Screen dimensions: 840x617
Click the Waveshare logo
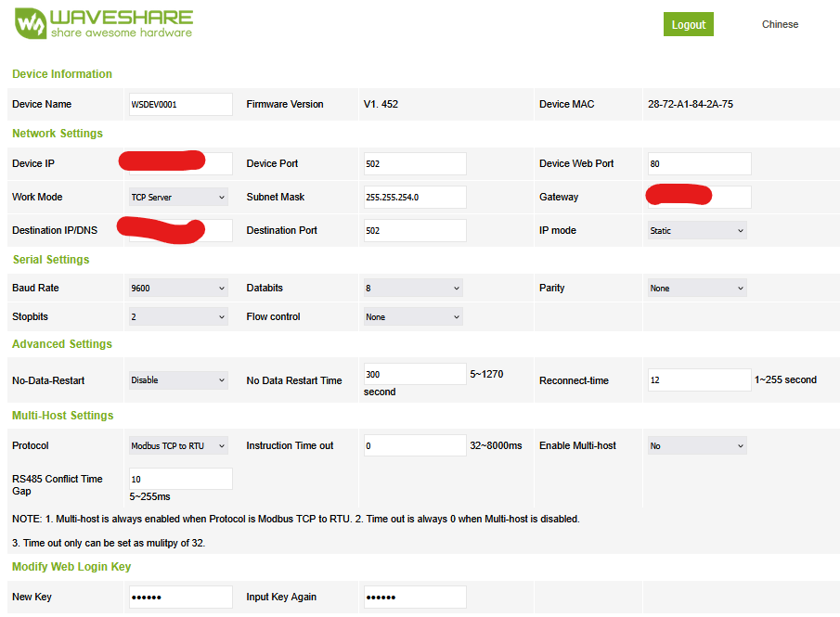[x=104, y=24]
